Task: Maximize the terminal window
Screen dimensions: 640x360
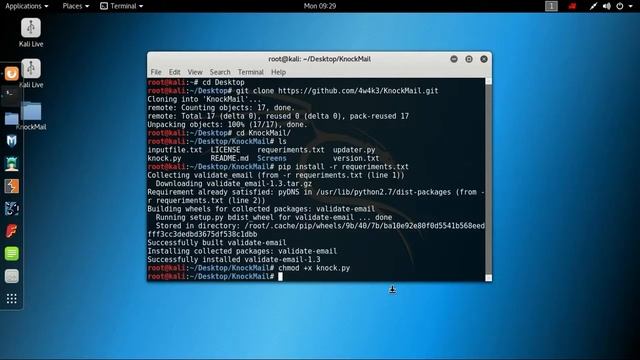Action: click(x=469, y=59)
